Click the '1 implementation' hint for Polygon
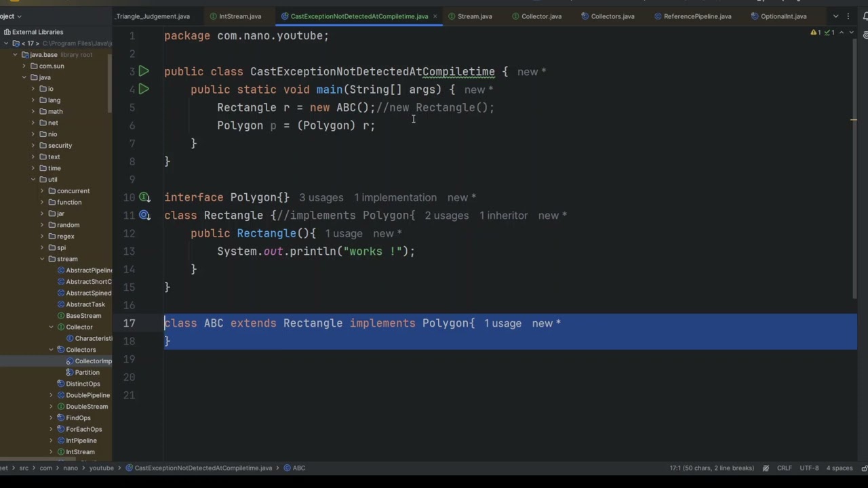 pyautogui.click(x=395, y=197)
